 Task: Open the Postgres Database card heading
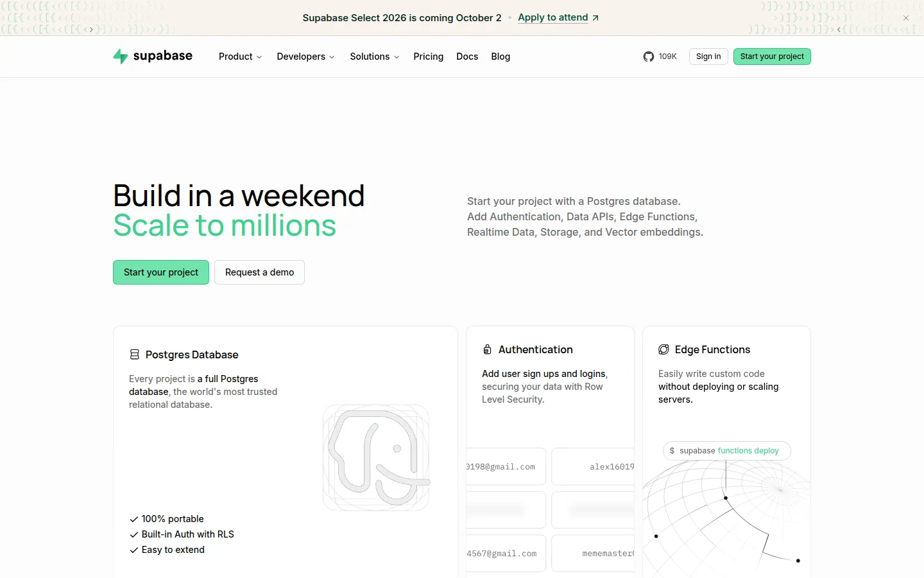192,355
